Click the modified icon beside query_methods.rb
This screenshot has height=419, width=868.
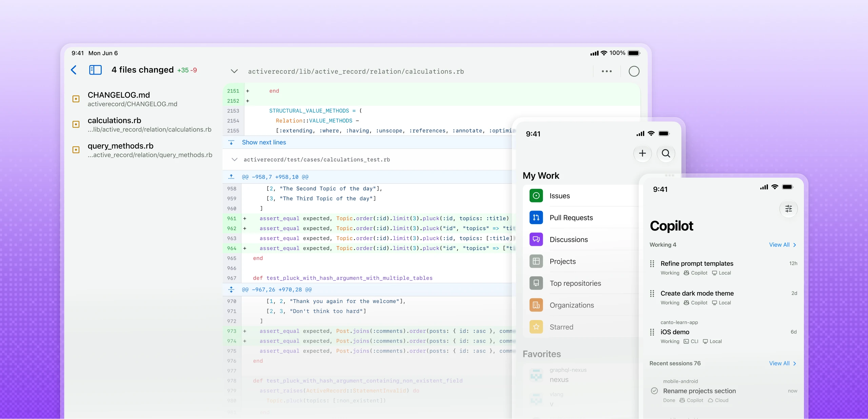pos(76,150)
